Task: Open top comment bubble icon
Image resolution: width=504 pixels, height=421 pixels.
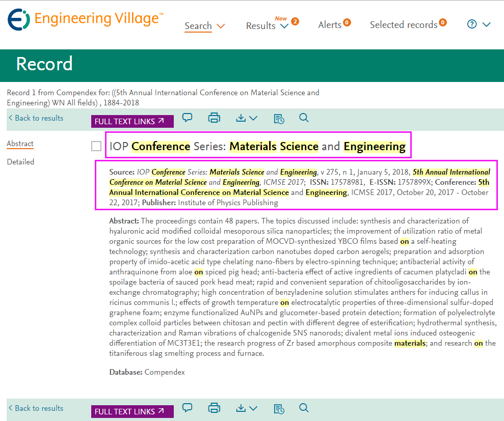Action: pos(188,118)
